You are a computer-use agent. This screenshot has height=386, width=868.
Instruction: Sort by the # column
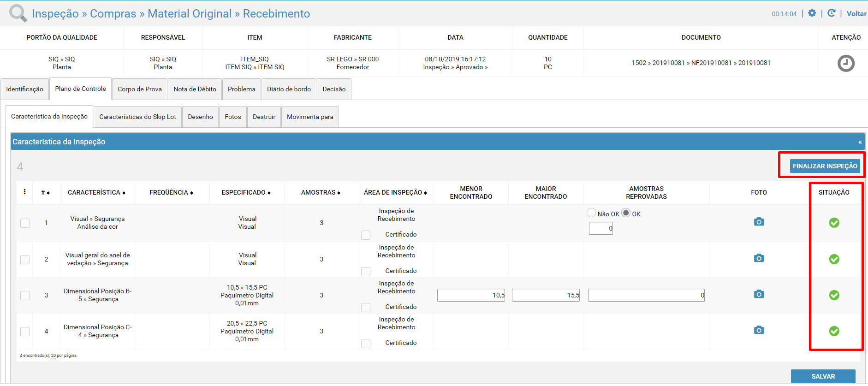[45, 192]
